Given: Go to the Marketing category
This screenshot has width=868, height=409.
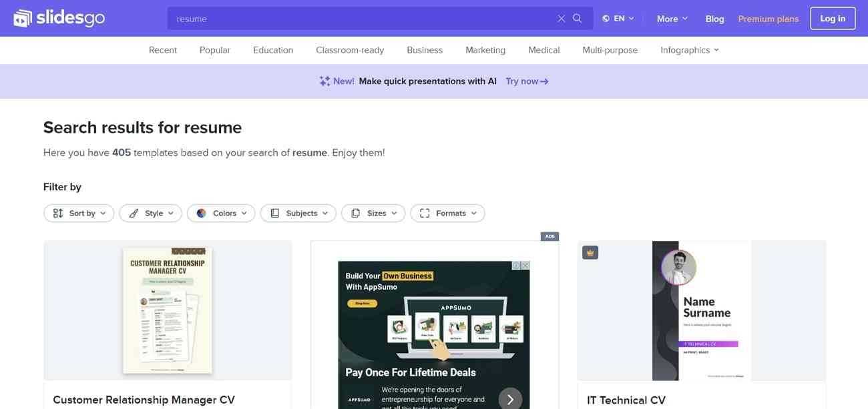Looking at the screenshot, I should coord(485,50).
